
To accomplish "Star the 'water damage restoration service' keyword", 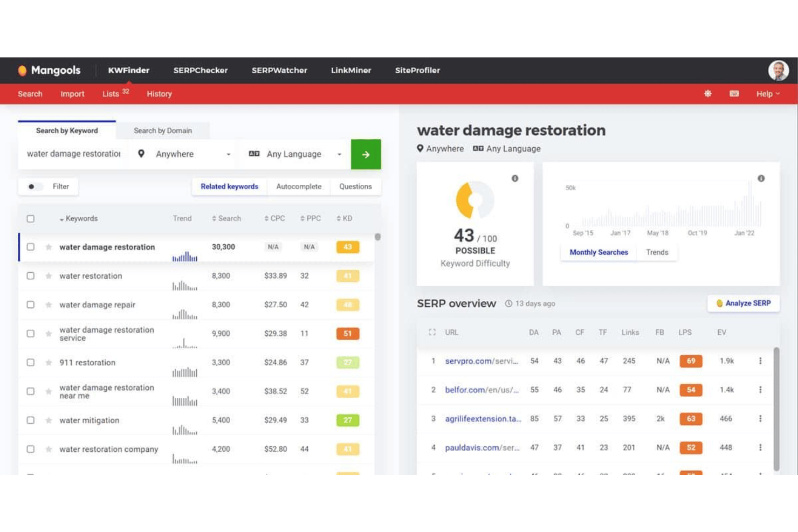I will coord(49,334).
